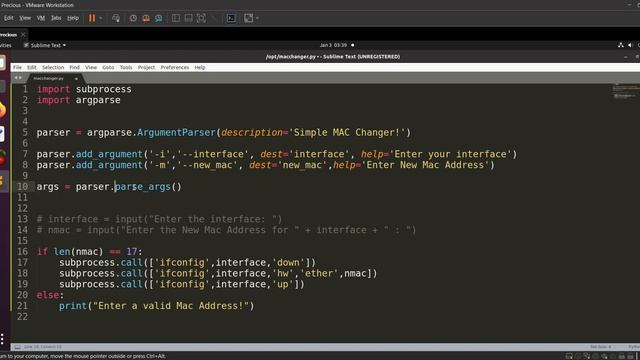Open Sublime Text File menu

click(x=17, y=67)
